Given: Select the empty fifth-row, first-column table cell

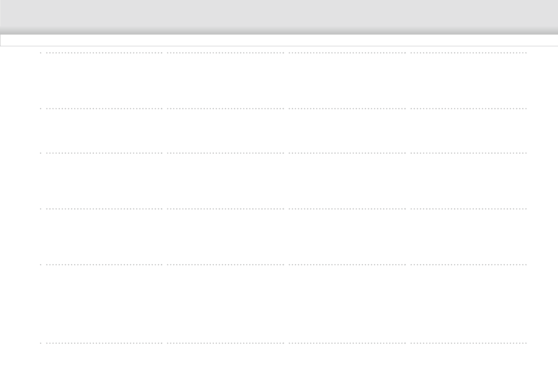Looking at the screenshot, I should [x=102, y=304].
